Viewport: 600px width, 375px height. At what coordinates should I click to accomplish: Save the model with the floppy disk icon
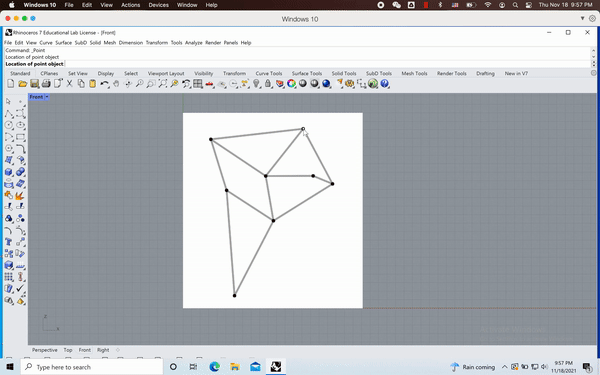pyautogui.click(x=34, y=83)
